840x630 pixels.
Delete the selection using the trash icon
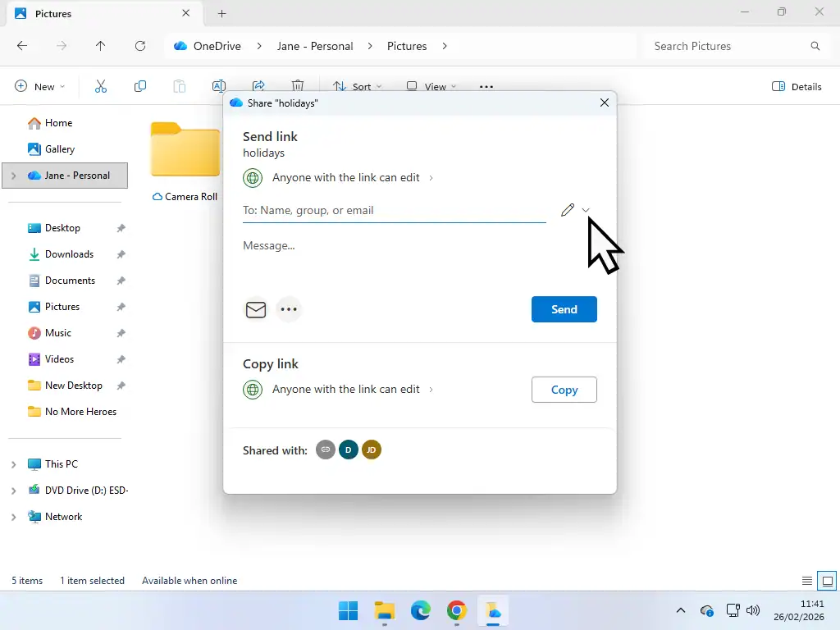click(298, 85)
